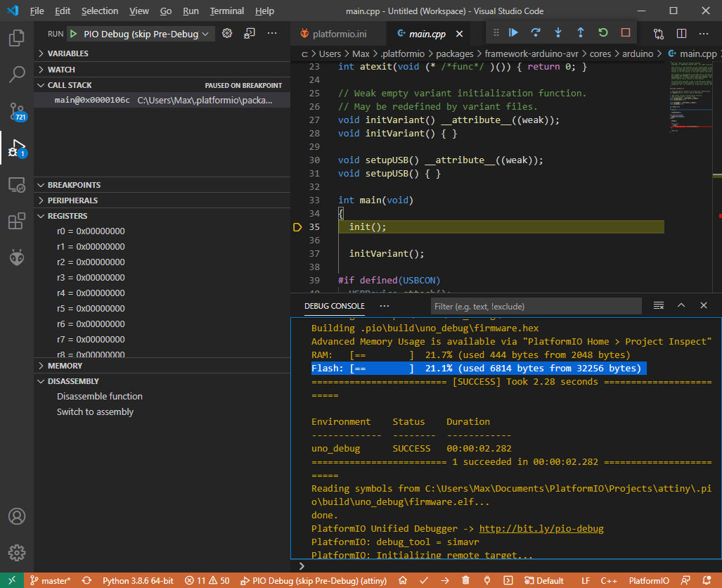Open the Run and Debug view icon

pos(17,148)
